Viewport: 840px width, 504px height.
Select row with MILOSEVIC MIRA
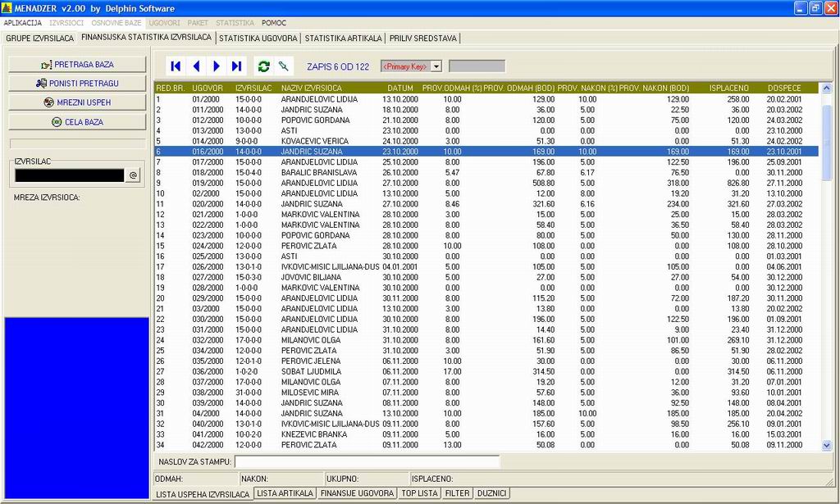coord(486,393)
